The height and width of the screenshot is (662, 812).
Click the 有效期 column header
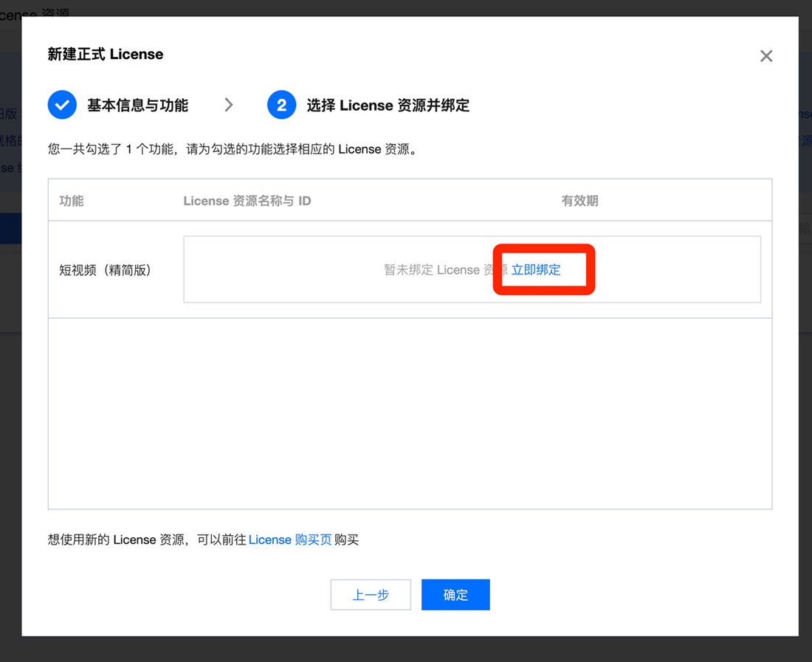pyautogui.click(x=579, y=201)
